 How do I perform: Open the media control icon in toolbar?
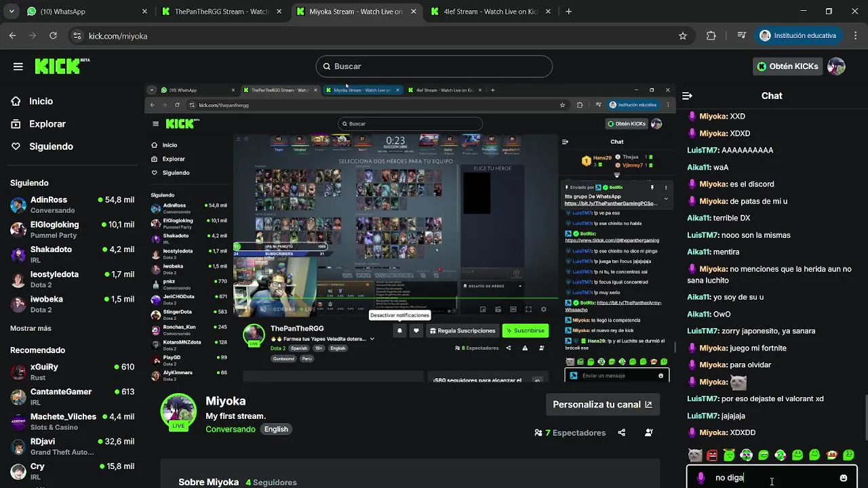pos(742,36)
